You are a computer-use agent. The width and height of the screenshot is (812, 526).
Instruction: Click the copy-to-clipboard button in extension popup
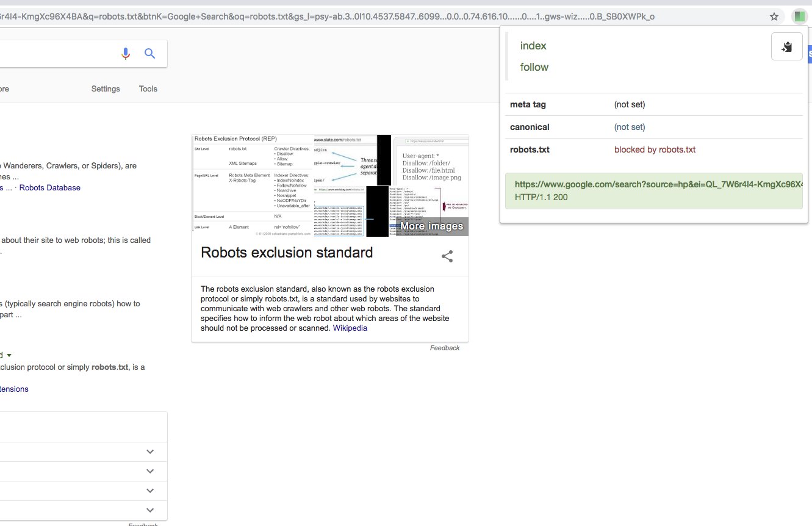pyautogui.click(x=787, y=46)
